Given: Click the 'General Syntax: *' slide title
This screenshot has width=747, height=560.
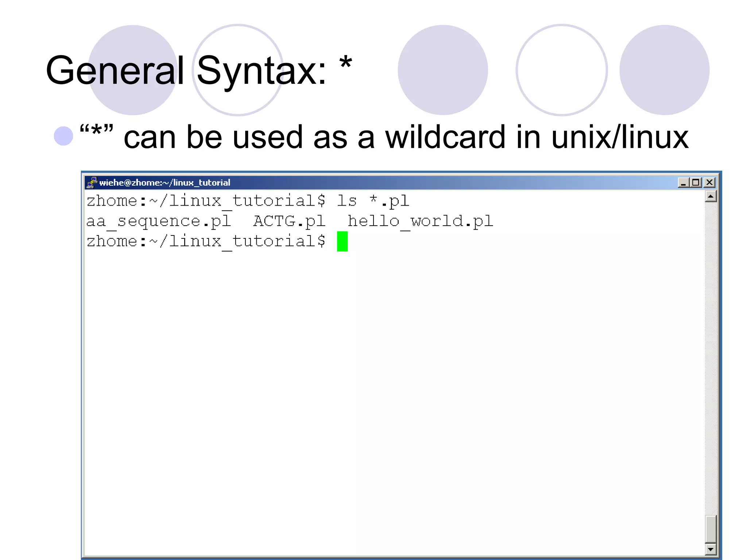Looking at the screenshot, I should (x=199, y=70).
